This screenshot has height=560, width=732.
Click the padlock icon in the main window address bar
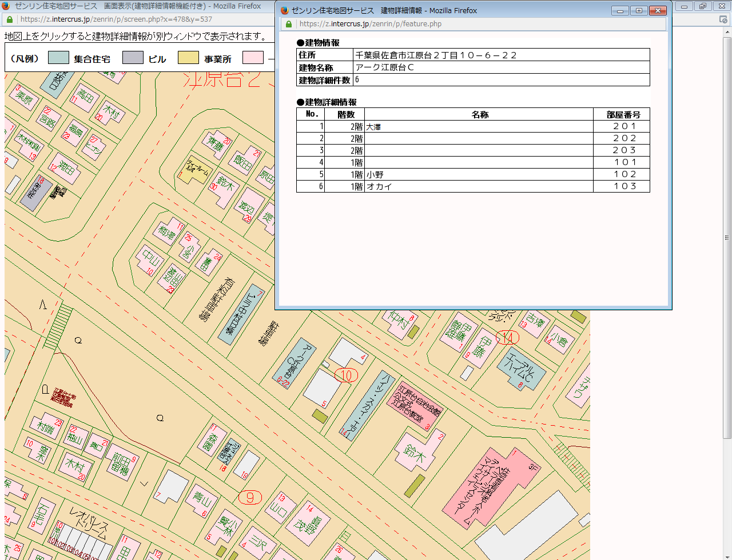coord(10,19)
